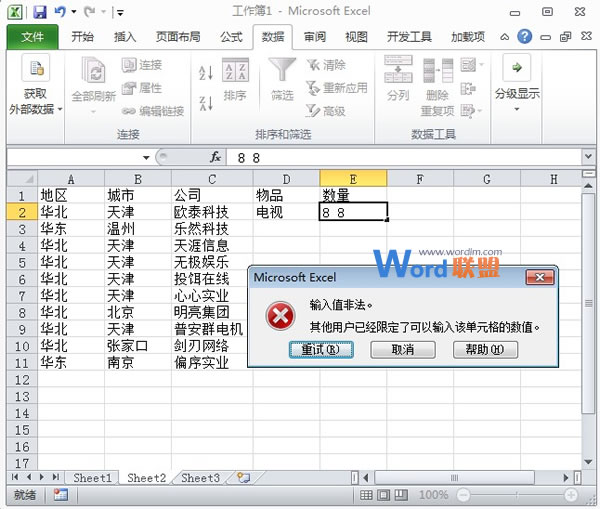Screen dimensions: 600x509
Task: Click the Clear filter icon
Action: [x=313, y=65]
